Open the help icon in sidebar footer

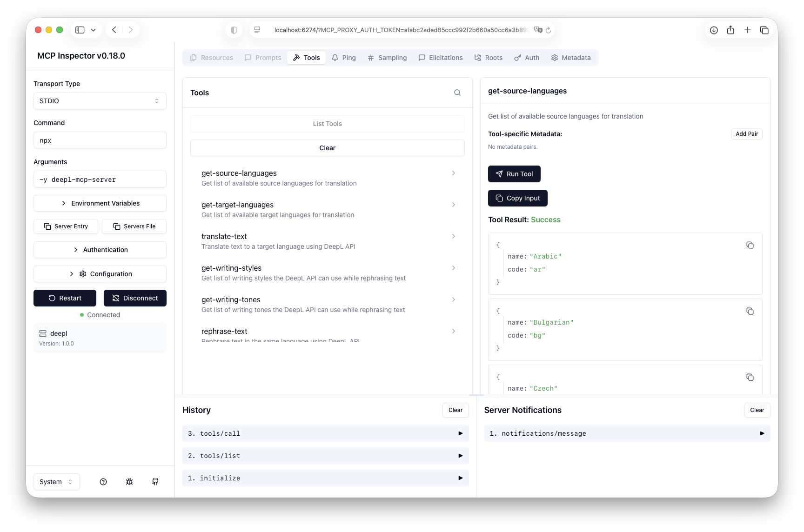coord(103,482)
